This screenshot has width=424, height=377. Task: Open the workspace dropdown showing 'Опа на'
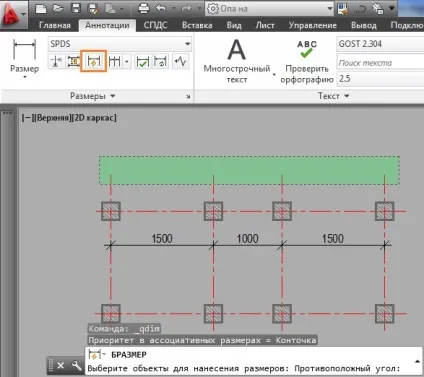pos(269,8)
